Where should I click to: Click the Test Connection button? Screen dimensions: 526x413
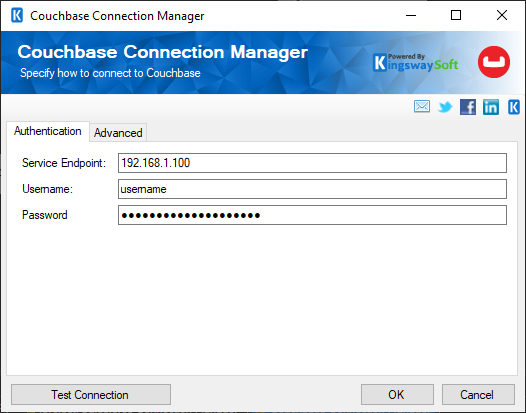point(91,395)
